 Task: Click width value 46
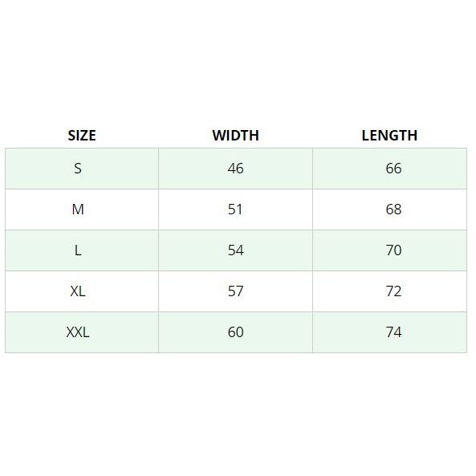(x=235, y=169)
